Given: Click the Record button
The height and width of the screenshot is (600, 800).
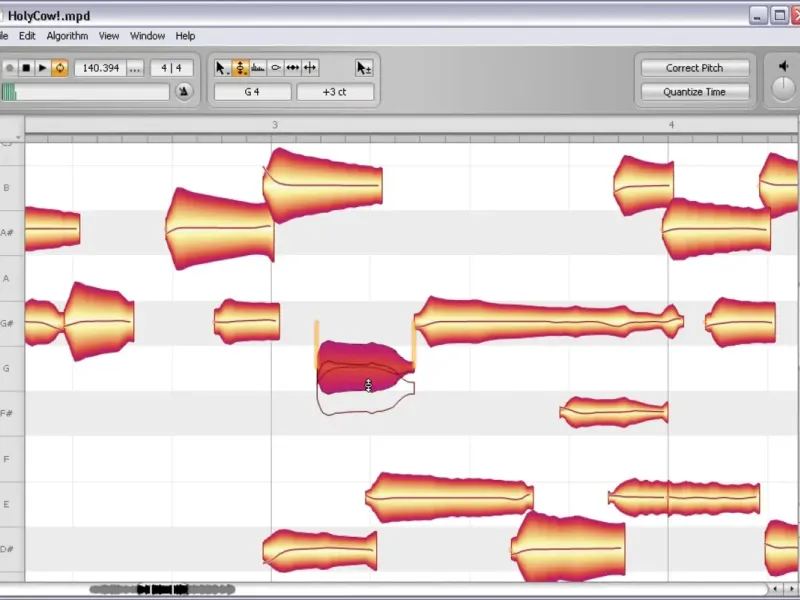Looking at the screenshot, I should 9,68.
